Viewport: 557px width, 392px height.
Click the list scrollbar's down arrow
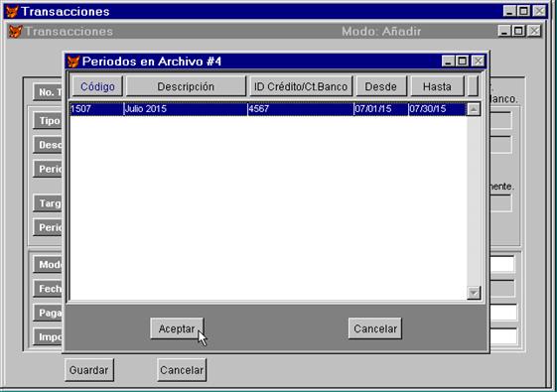[474, 293]
